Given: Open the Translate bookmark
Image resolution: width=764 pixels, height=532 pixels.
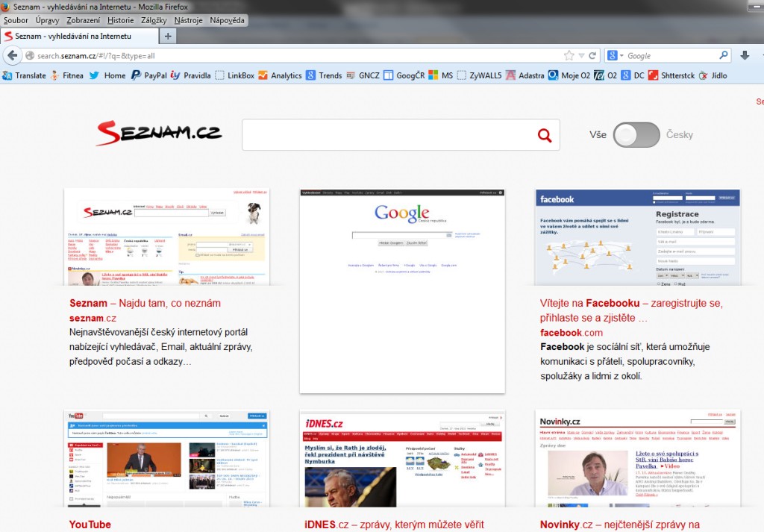Looking at the screenshot, I should tap(25, 75).
